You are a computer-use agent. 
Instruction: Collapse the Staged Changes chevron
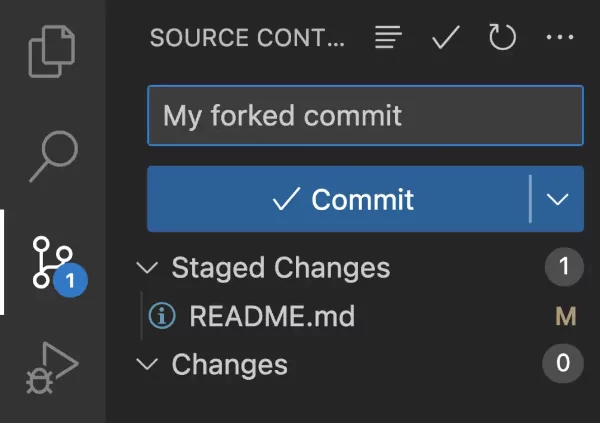pos(148,268)
